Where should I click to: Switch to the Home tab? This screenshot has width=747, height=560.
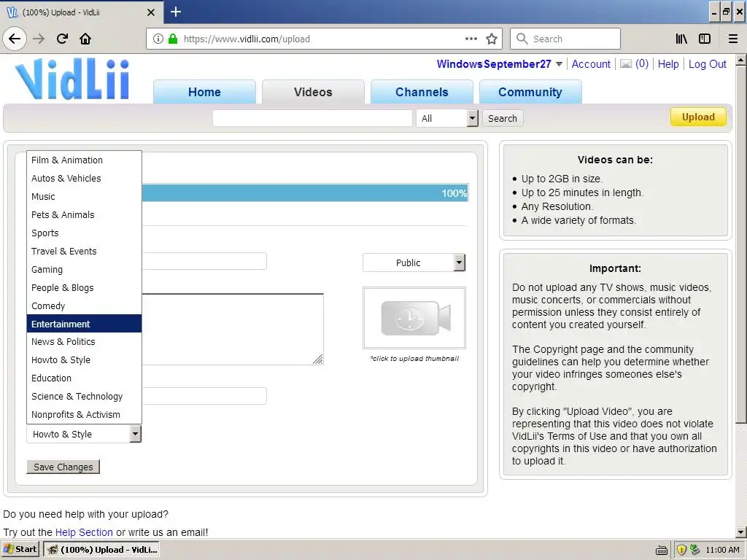204,92
